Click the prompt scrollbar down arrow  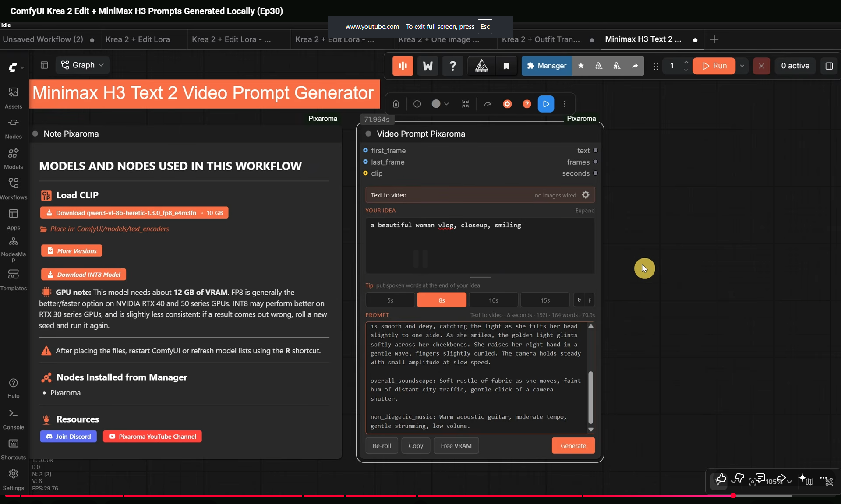coord(590,430)
